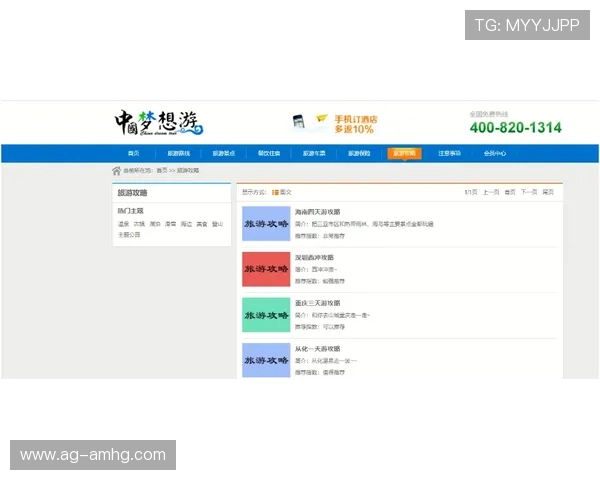This screenshot has height=480, width=600.
Task: Go to 下一页 in pagination
Action: (x=529, y=192)
